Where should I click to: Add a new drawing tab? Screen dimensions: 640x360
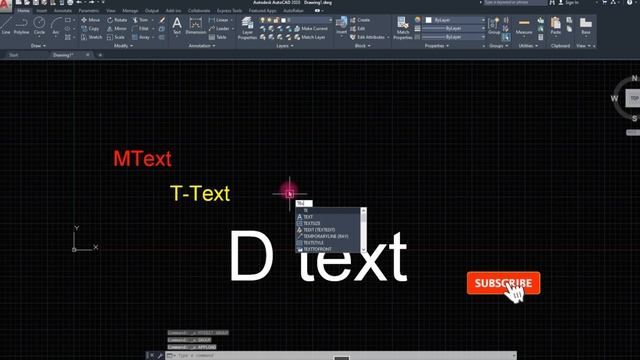point(100,55)
